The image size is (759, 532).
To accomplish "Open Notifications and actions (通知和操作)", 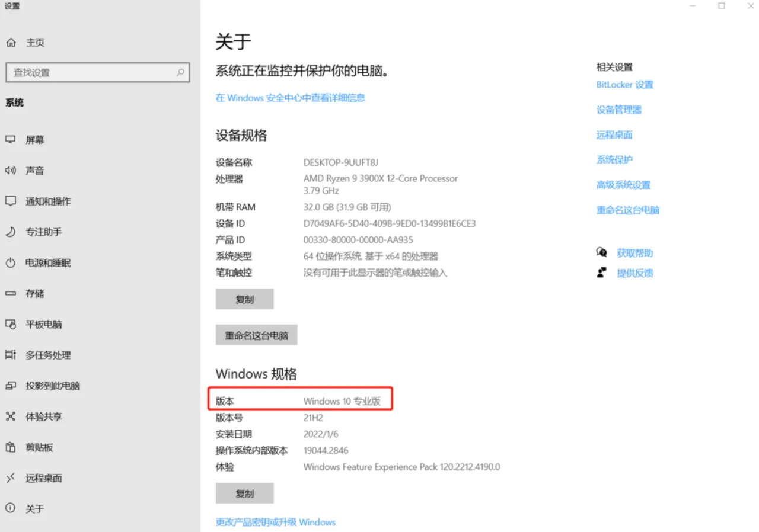I will point(48,201).
